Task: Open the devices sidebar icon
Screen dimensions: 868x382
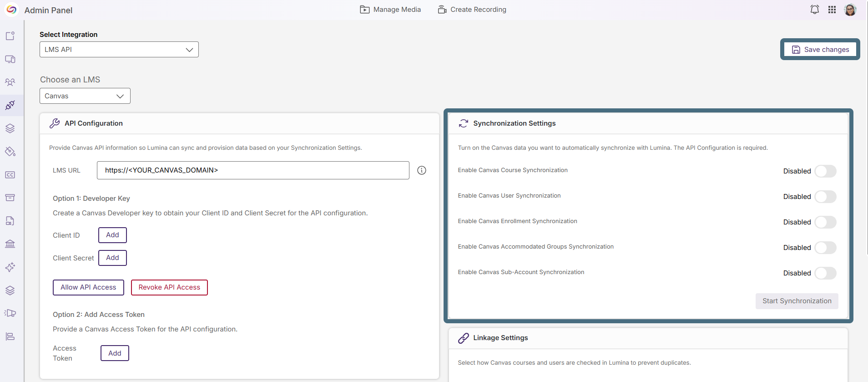Action: pyautogui.click(x=10, y=59)
